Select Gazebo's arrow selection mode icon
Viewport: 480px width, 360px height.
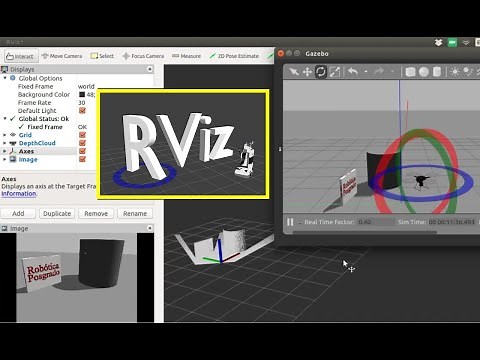click(x=294, y=72)
